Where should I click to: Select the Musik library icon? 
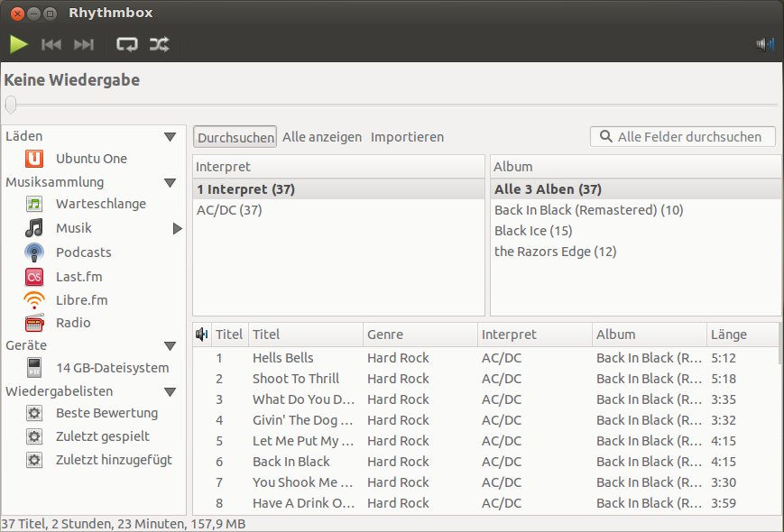click(34, 228)
